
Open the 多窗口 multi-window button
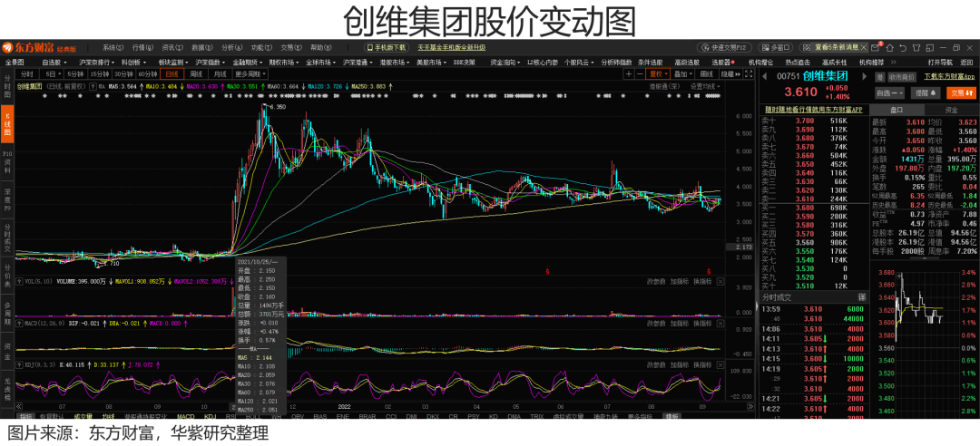(775, 47)
